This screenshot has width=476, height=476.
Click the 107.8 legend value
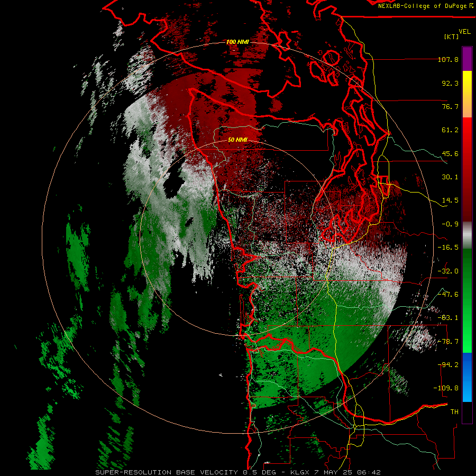(448, 59)
